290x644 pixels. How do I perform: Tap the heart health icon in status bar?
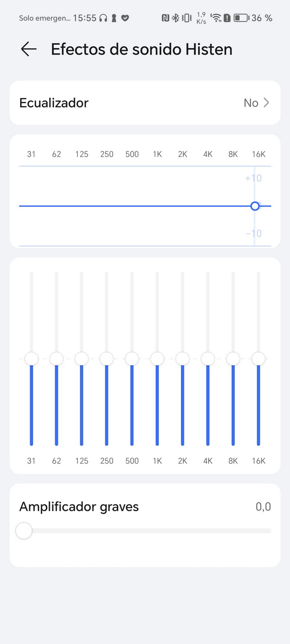coord(125,18)
